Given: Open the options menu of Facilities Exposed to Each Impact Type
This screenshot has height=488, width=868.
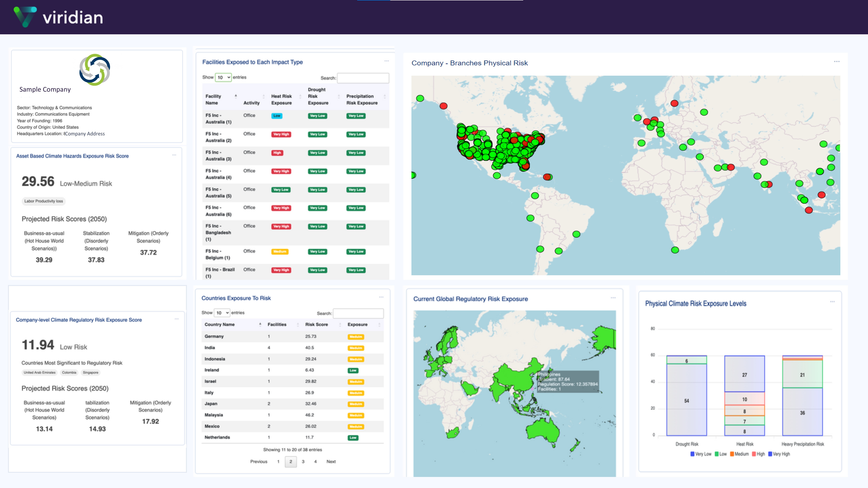Looking at the screenshot, I should coord(387,61).
